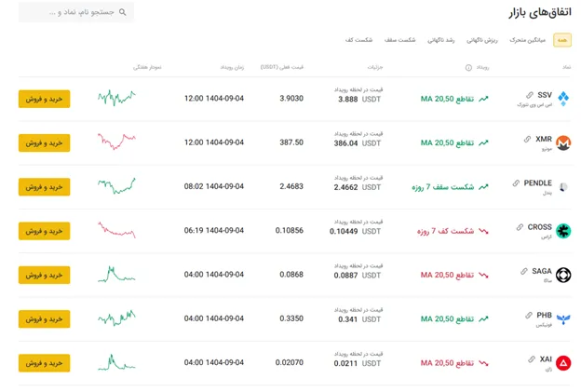Focus the symbol name search field
Image resolution: width=581 pixels, height=392 pixels.
tap(76, 12)
